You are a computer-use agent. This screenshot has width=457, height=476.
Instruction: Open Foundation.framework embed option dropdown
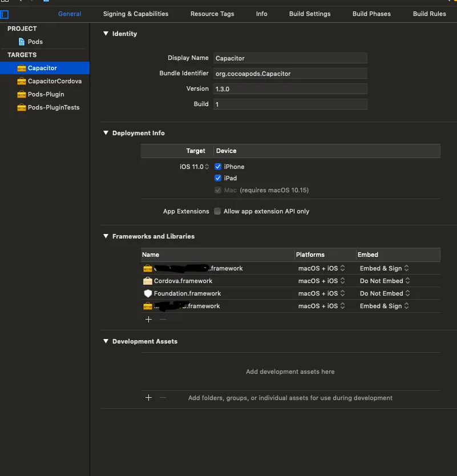[x=385, y=293]
